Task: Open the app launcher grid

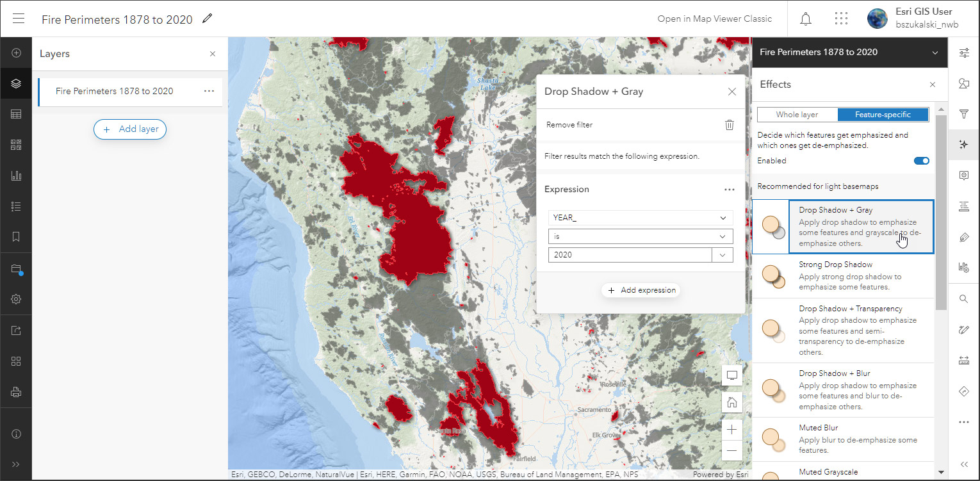Action: click(x=842, y=19)
